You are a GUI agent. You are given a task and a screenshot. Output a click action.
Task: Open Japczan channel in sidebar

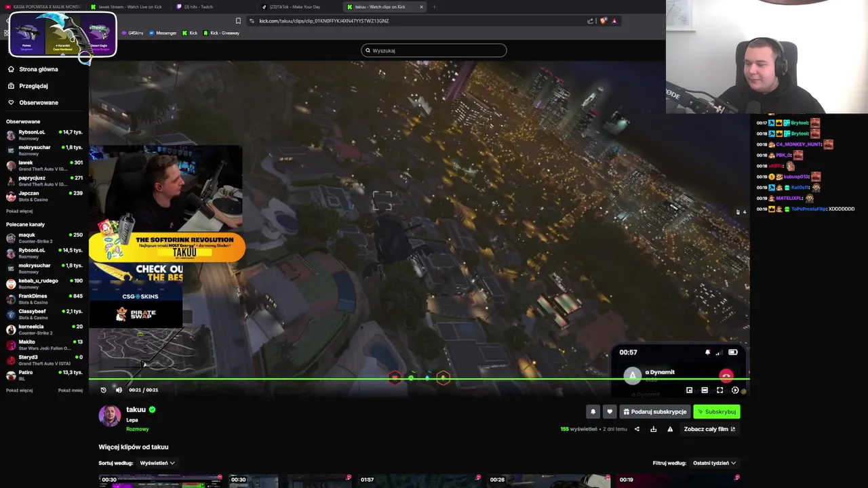pyautogui.click(x=45, y=196)
